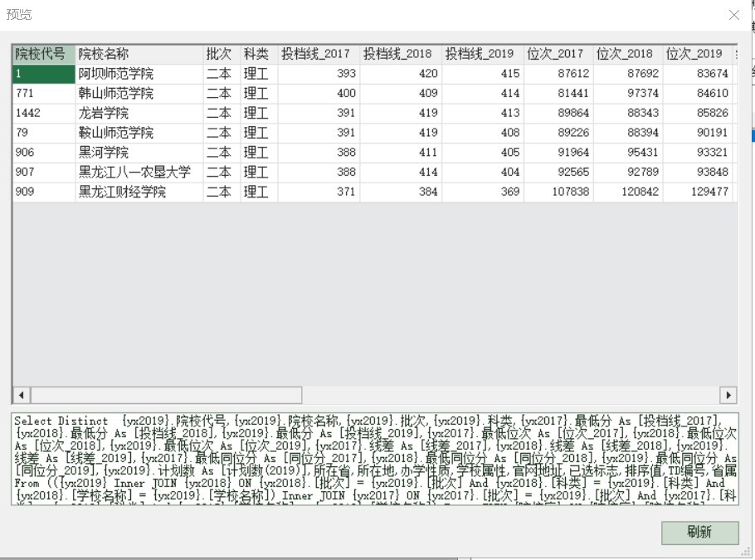Image resolution: width=755 pixels, height=560 pixels.
Task: Click the 院校代号 cell 79
Action: click(x=44, y=133)
